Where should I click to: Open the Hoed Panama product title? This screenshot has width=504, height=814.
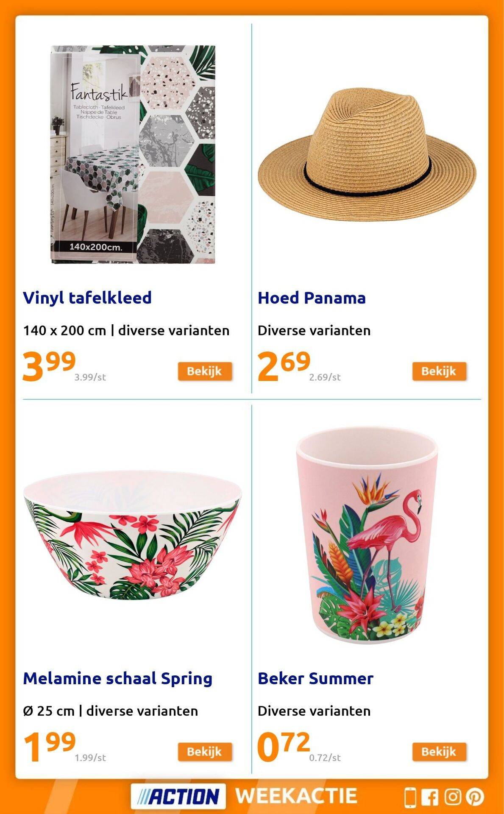pyautogui.click(x=312, y=298)
